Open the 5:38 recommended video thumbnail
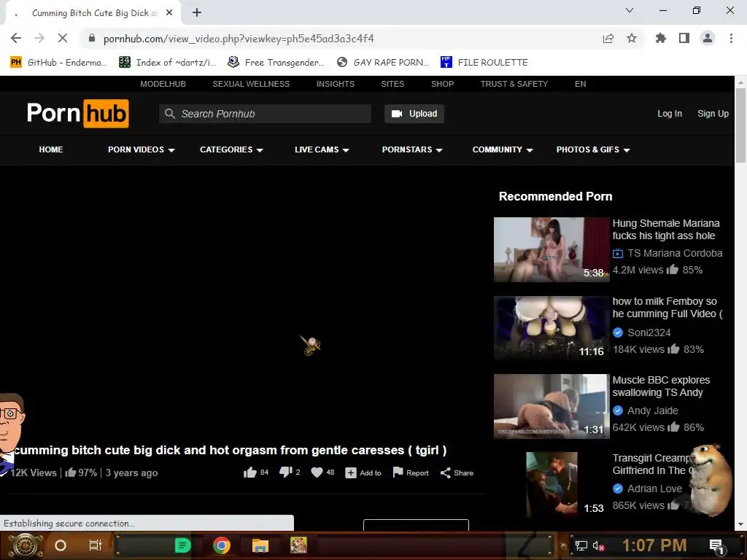The height and width of the screenshot is (560, 747). point(551,249)
